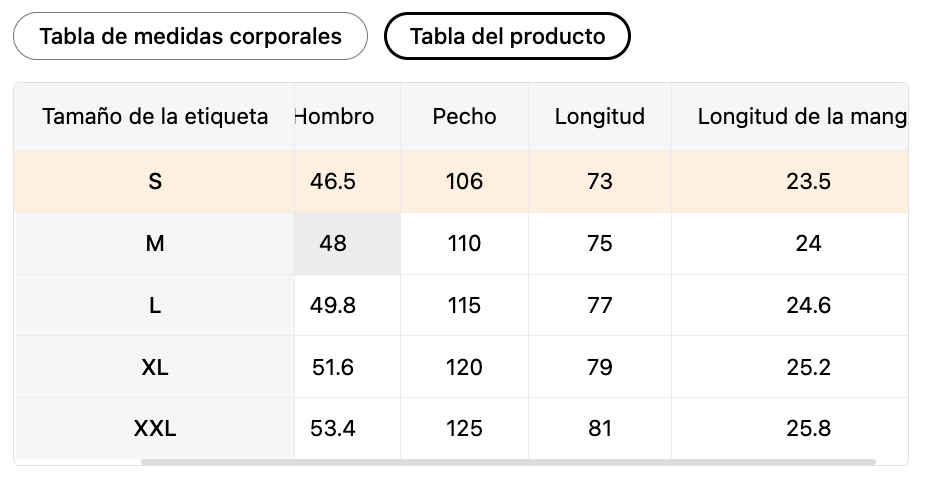This screenshot has height=494, width=928.
Task: Click the 125 chest value for XXL
Action: pyautogui.click(x=465, y=428)
